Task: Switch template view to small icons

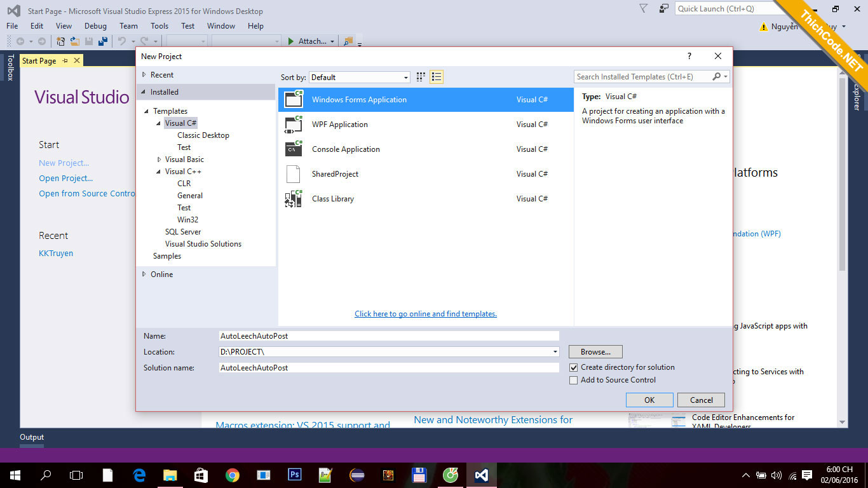Action: 421,77
